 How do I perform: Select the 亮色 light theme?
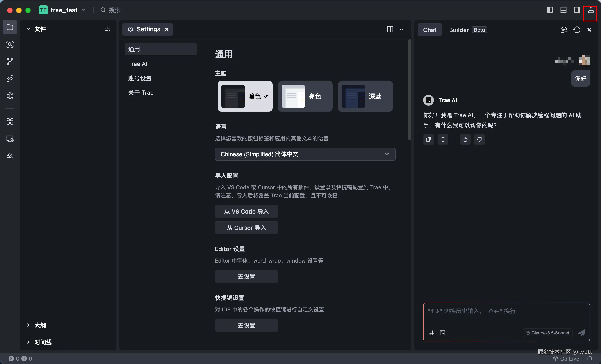click(305, 96)
